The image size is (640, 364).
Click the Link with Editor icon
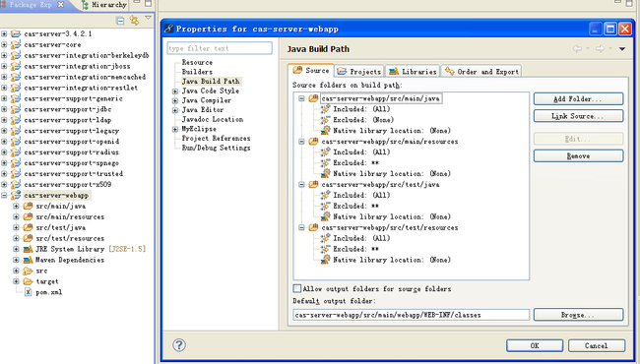click(x=134, y=20)
